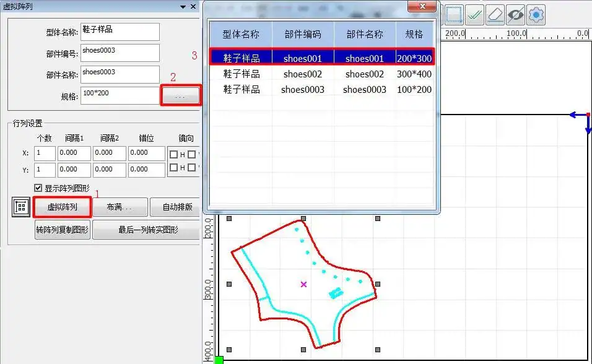Focus the 部件编号 input field
Image resolution: width=592 pixels, height=364 pixels.
click(x=120, y=53)
